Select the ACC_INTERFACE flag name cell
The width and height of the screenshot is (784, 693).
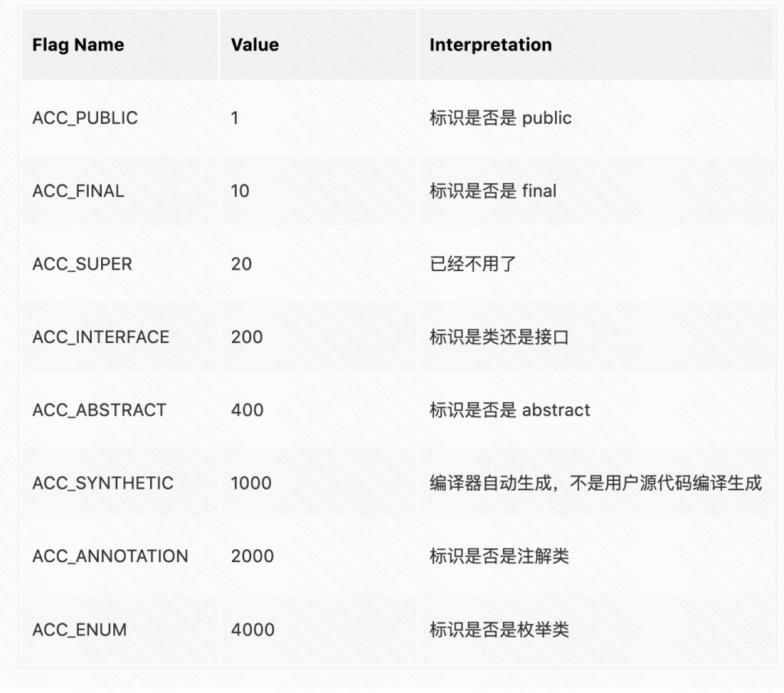[100, 337]
